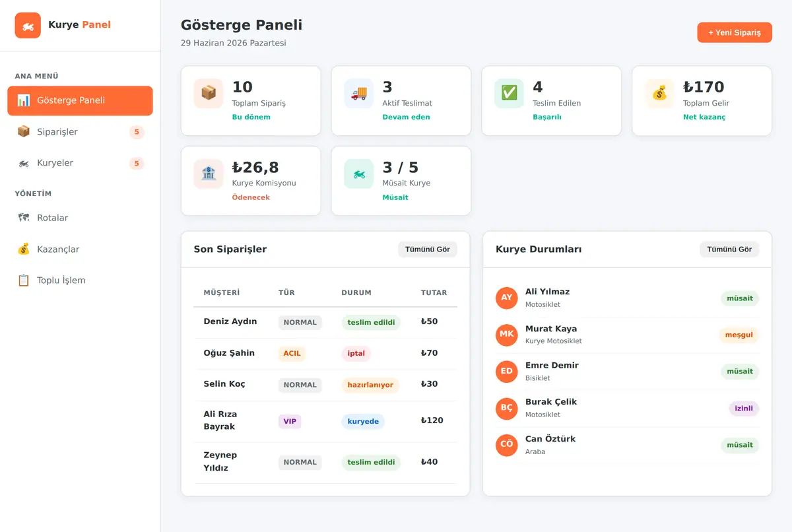Select customer Selin Koç in the table
792x532 pixels.
[224, 384]
